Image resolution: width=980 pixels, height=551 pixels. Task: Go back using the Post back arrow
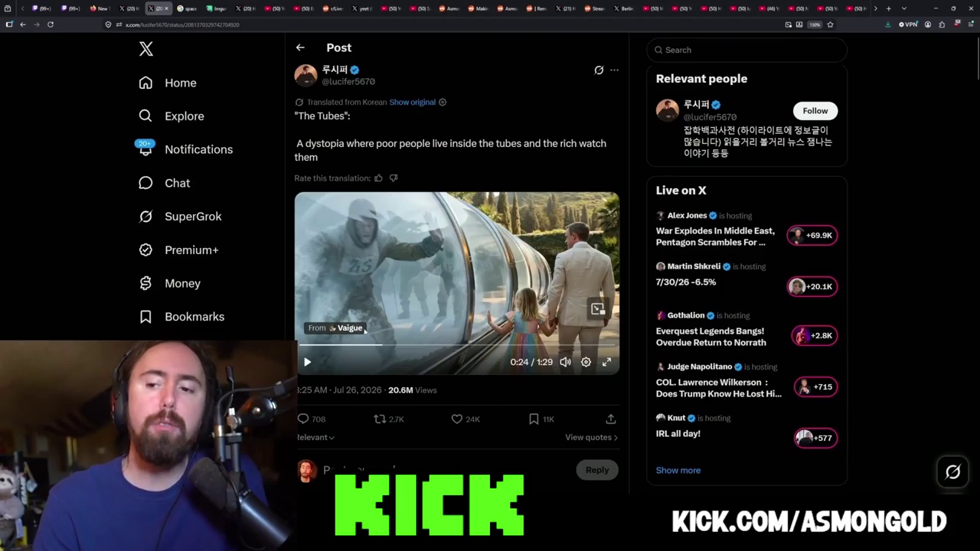(300, 47)
